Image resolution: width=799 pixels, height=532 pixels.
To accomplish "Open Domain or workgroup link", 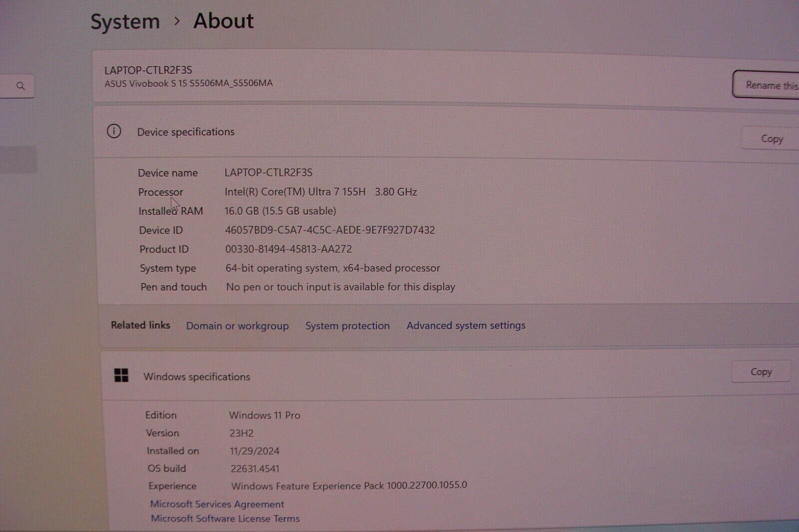I will 237,326.
